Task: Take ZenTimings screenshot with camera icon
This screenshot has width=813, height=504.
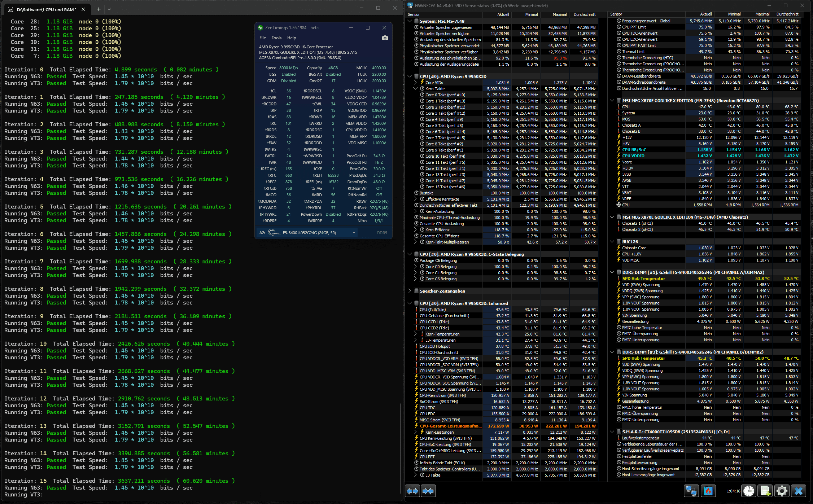Action: 385,38
